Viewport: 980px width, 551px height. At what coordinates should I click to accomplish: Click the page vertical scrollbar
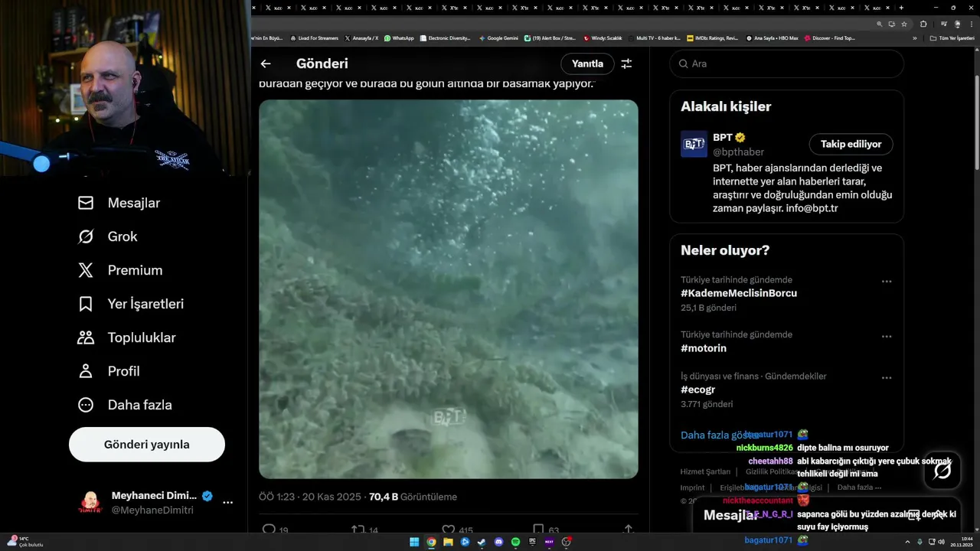(x=975, y=122)
